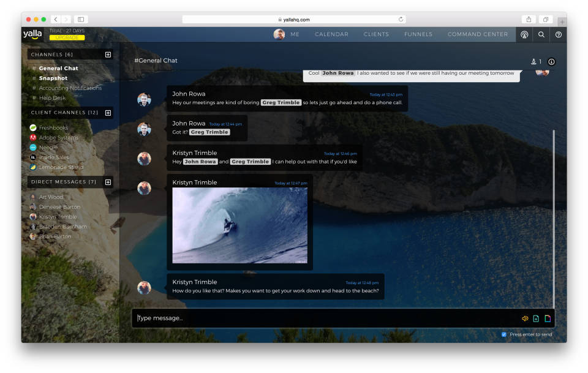This screenshot has height=373, width=588.
Task: Toggle Press enter to send checkbox
Action: (504, 334)
